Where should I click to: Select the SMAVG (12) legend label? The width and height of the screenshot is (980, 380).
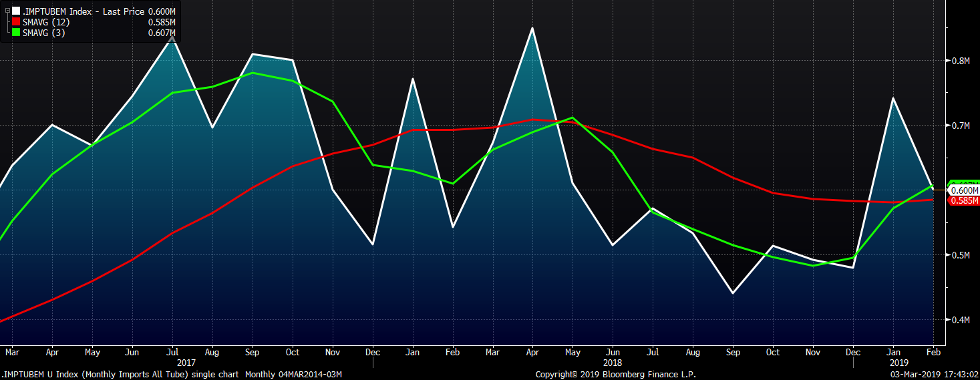(46, 22)
